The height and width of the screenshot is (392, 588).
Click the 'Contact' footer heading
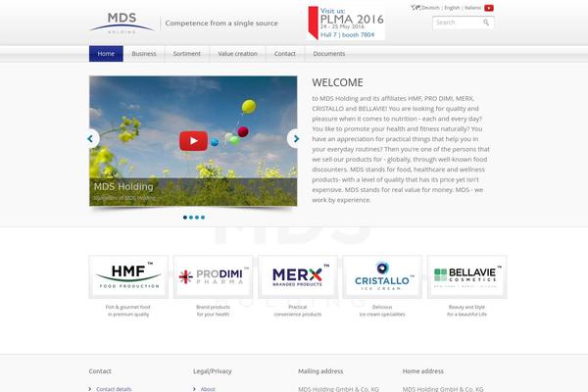coord(100,371)
